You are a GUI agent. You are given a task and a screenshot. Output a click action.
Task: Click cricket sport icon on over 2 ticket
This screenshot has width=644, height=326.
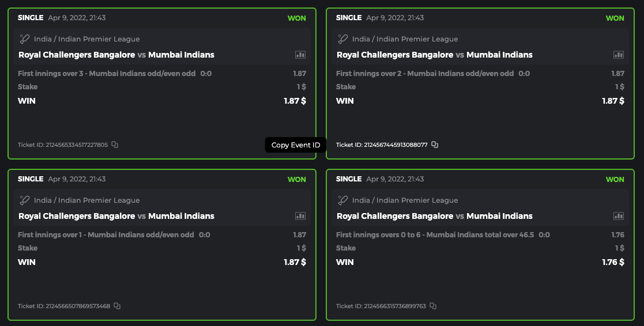click(342, 39)
